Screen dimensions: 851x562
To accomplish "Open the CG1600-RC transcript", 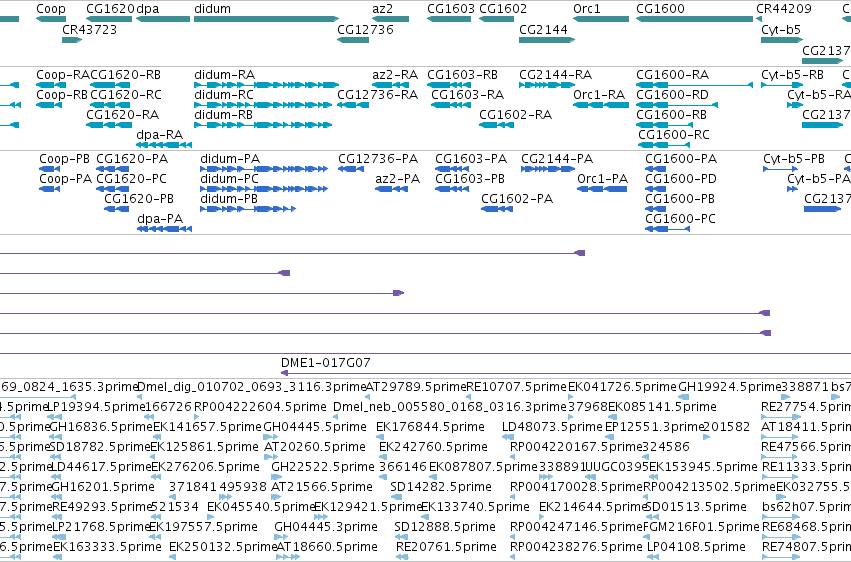I will pos(664,145).
